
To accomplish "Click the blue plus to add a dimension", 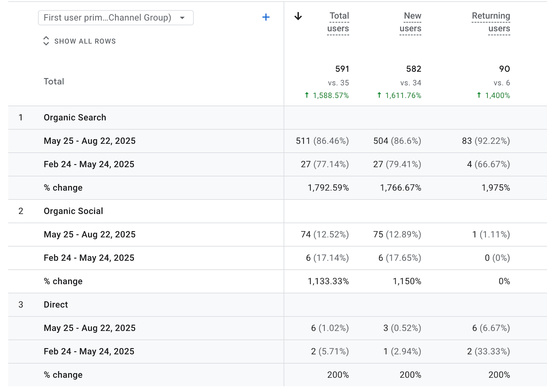I will [x=266, y=17].
